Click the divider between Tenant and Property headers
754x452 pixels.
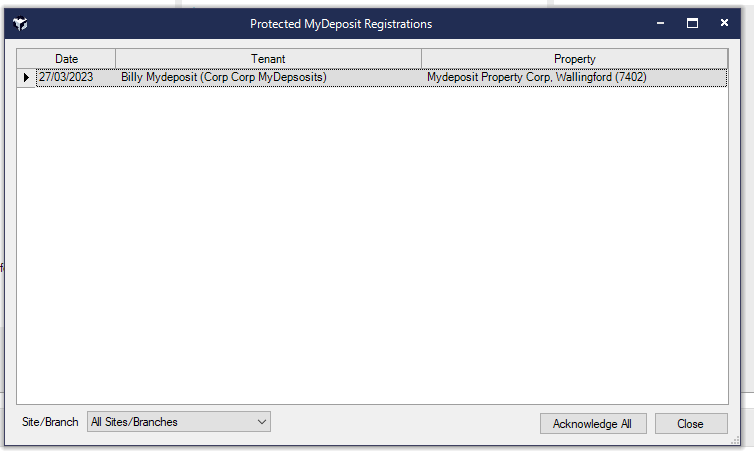click(421, 59)
